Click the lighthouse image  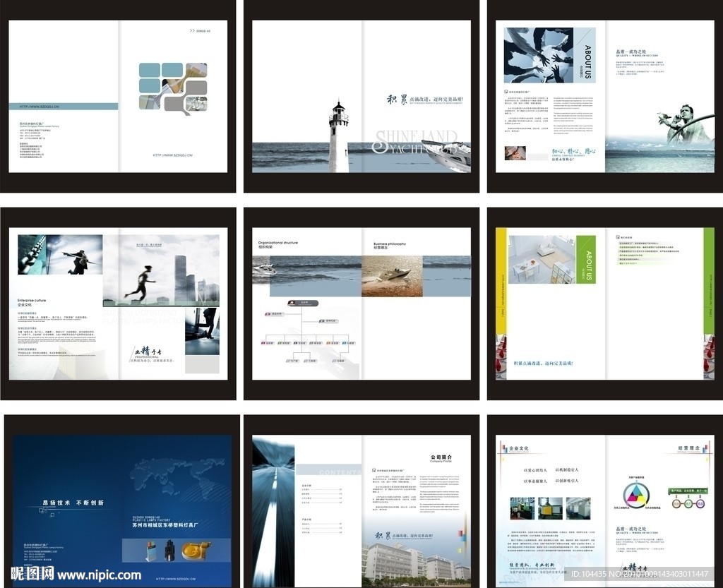(338, 137)
